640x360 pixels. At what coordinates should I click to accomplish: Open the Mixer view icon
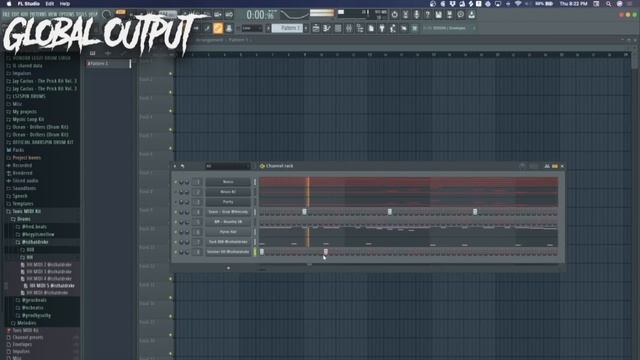pos(349,28)
